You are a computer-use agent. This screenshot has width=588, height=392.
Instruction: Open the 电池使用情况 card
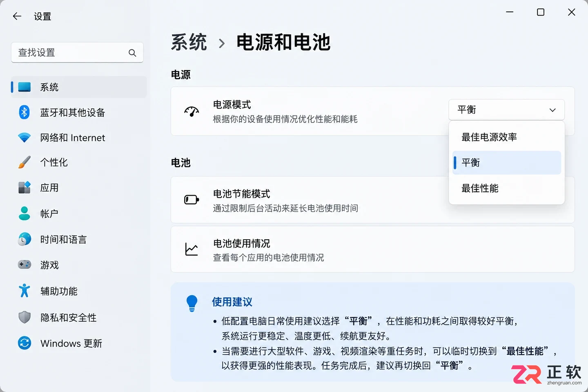pos(372,249)
